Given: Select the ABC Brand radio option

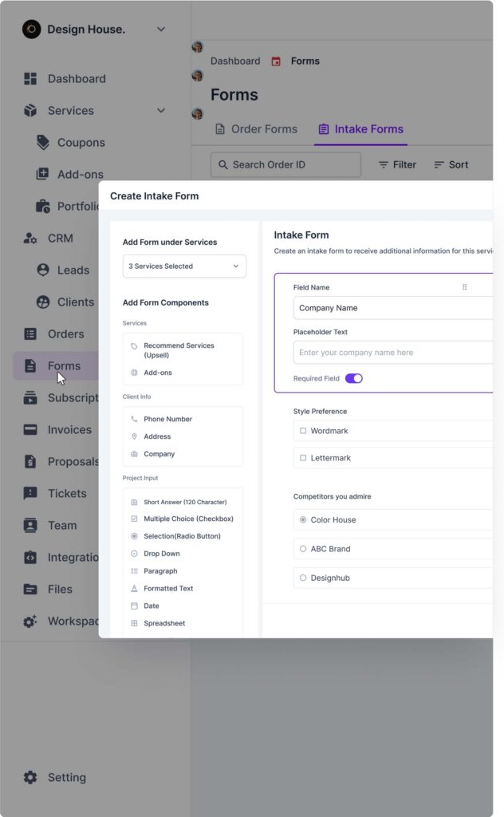Looking at the screenshot, I should point(302,549).
